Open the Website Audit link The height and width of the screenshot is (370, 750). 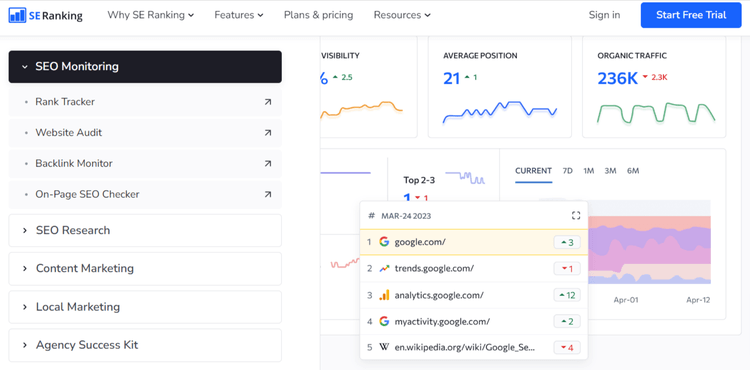click(x=145, y=132)
